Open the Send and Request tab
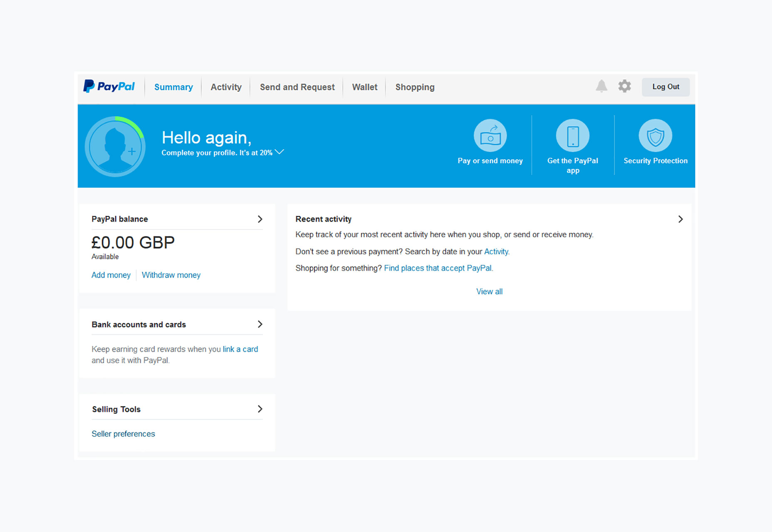Screen dimensions: 772x532 pos(297,87)
